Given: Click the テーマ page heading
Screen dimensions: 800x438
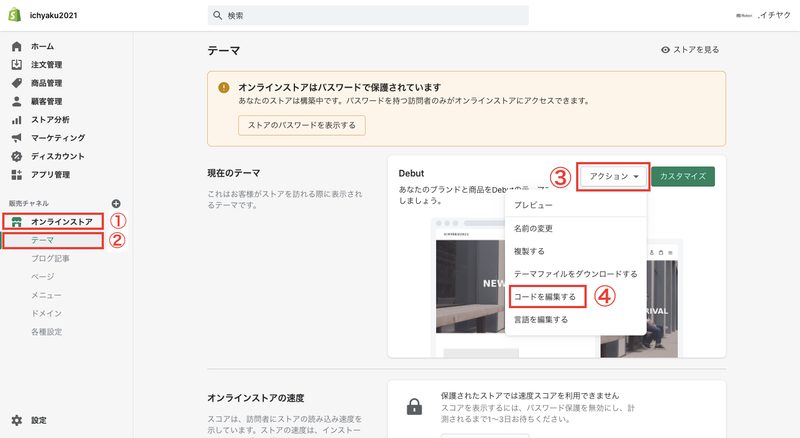Looking at the screenshot, I should [223, 51].
